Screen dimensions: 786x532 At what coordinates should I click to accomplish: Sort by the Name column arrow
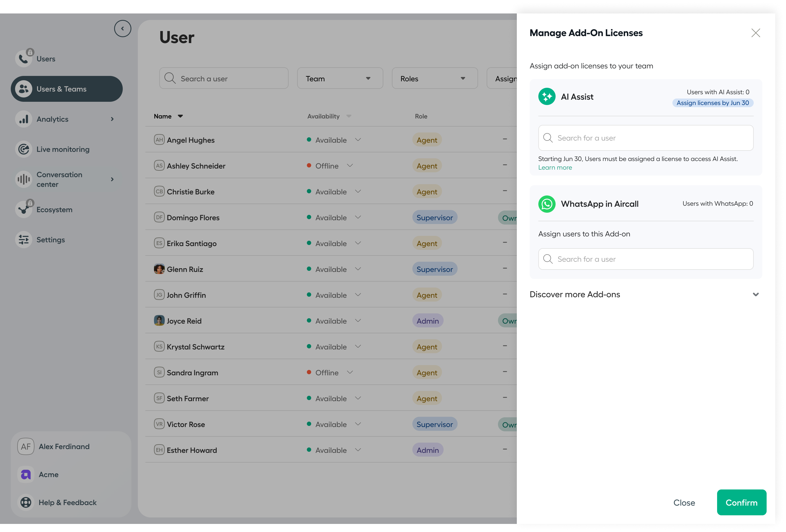tap(180, 116)
